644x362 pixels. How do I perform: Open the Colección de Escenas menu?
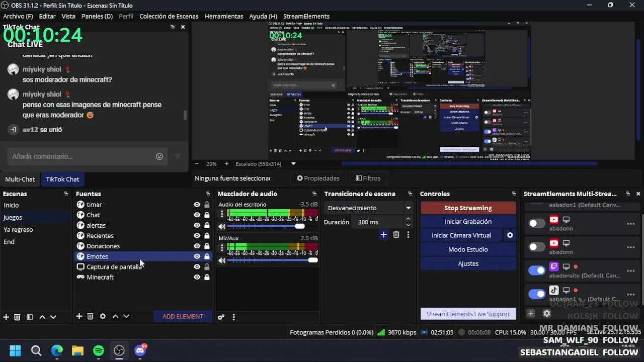point(169,16)
